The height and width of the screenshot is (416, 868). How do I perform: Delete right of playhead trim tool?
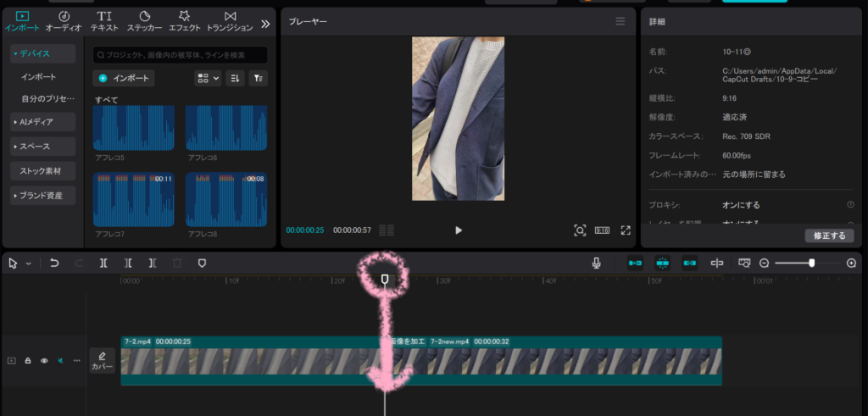point(153,263)
